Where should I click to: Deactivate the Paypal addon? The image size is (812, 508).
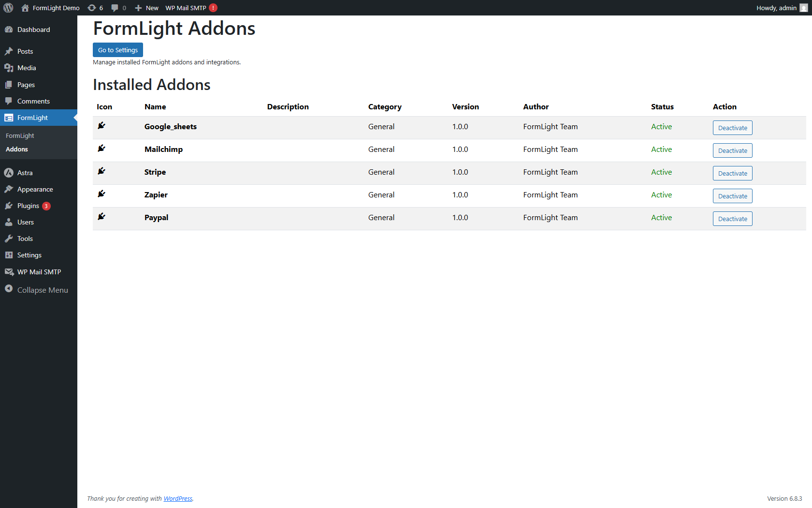732,219
